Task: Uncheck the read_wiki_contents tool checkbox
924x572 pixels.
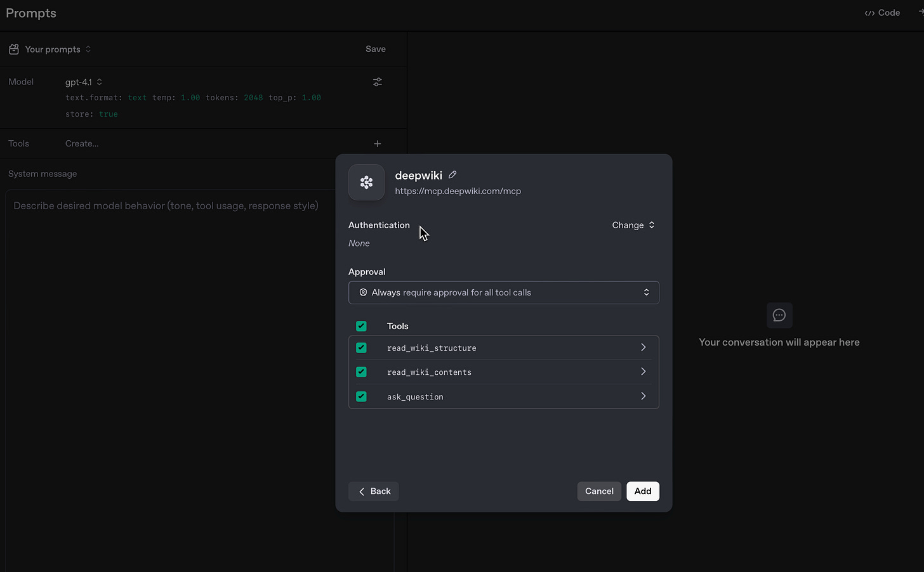Action: coord(361,372)
